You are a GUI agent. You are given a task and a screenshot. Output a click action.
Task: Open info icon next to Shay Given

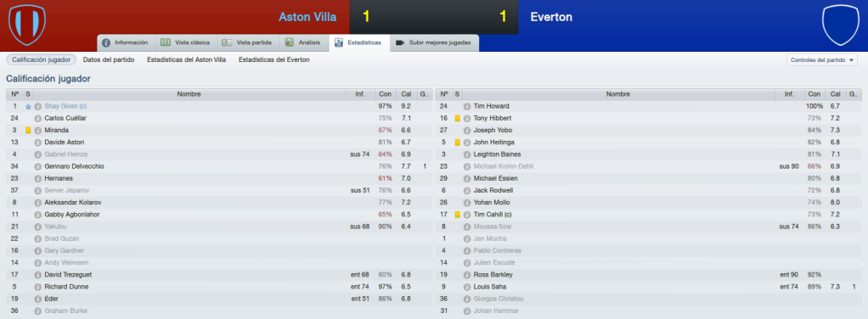[x=37, y=106]
